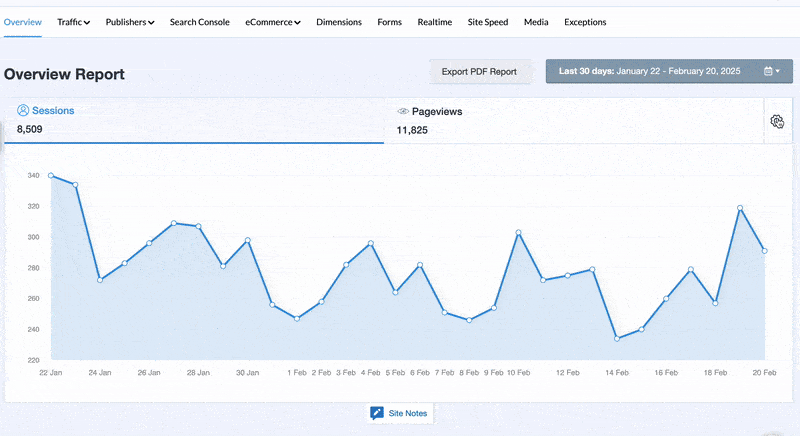Screen dimensions: 800x436
Task: Select the Site Speed tab
Action: (x=488, y=22)
